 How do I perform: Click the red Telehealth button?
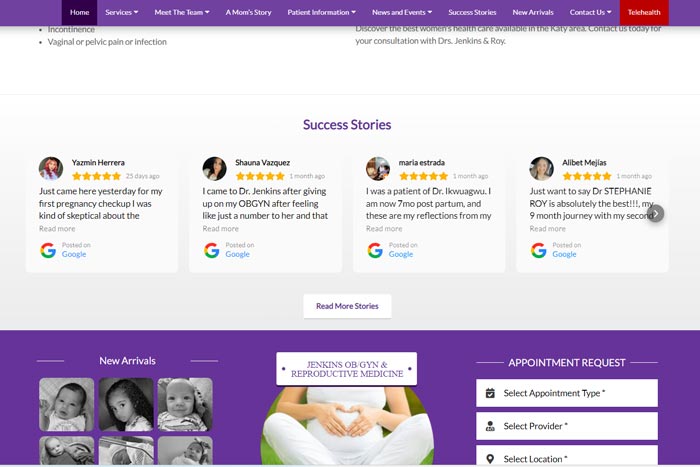point(644,13)
